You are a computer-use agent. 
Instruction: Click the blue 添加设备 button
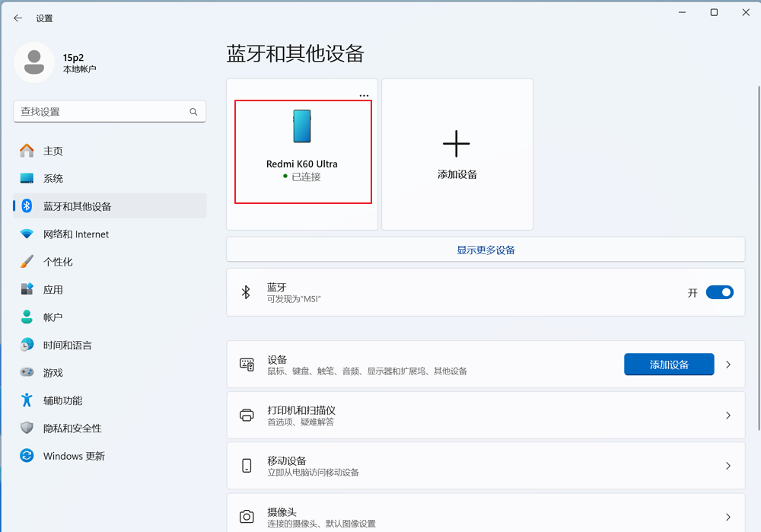click(x=669, y=364)
